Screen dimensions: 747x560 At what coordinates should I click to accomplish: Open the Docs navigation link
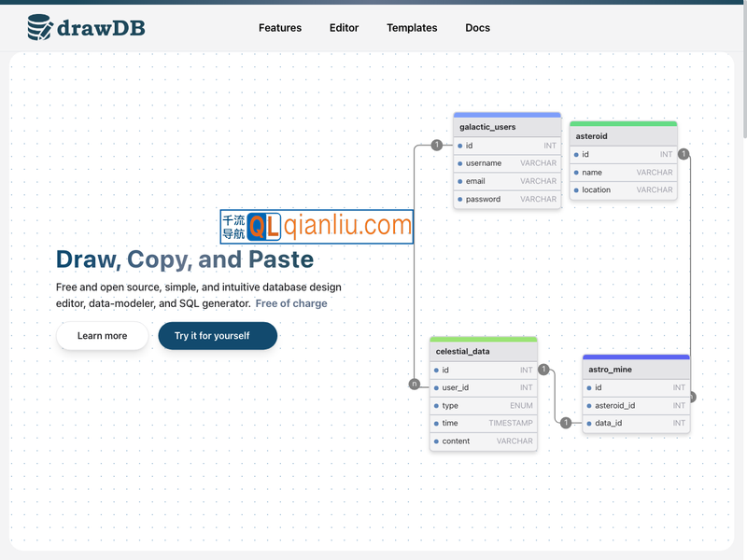click(477, 28)
